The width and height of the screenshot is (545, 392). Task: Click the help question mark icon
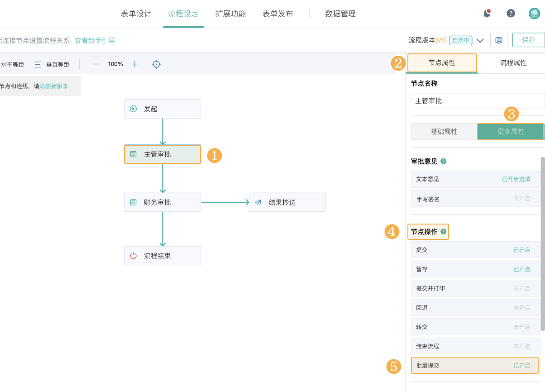(x=511, y=13)
